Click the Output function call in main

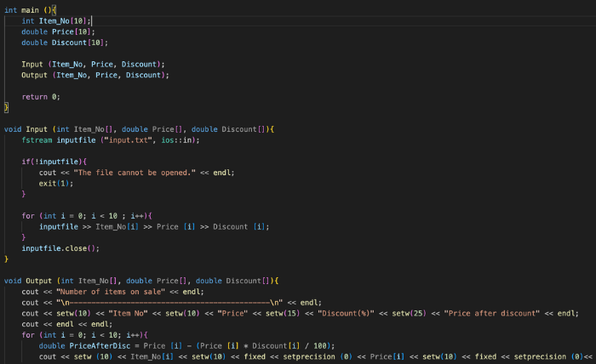click(x=37, y=75)
